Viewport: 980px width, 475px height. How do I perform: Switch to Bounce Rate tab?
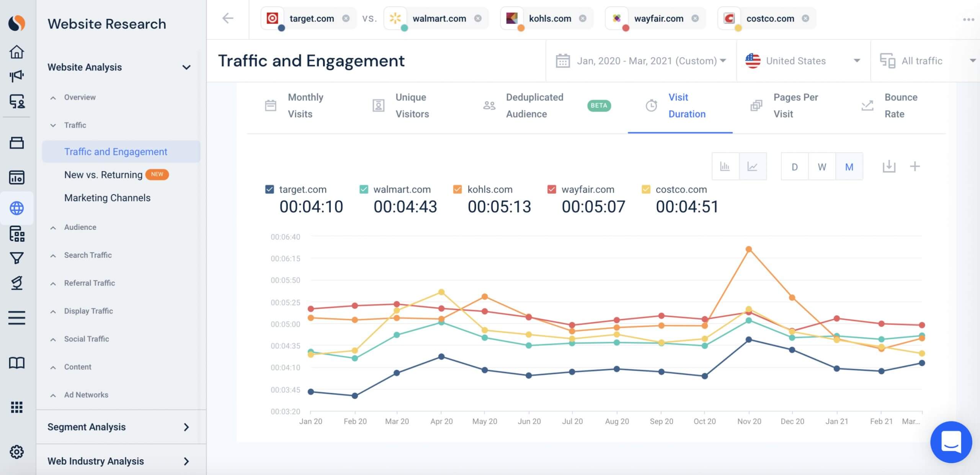(890, 106)
